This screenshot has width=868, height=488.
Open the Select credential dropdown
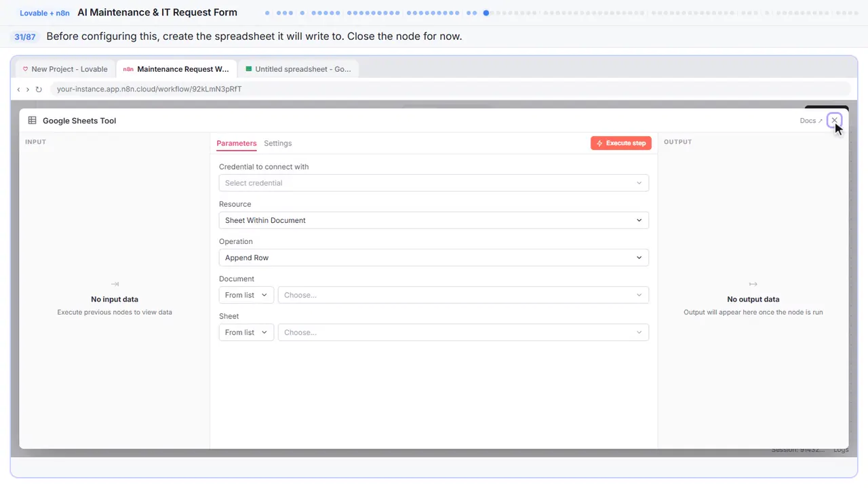click(434, 183)
